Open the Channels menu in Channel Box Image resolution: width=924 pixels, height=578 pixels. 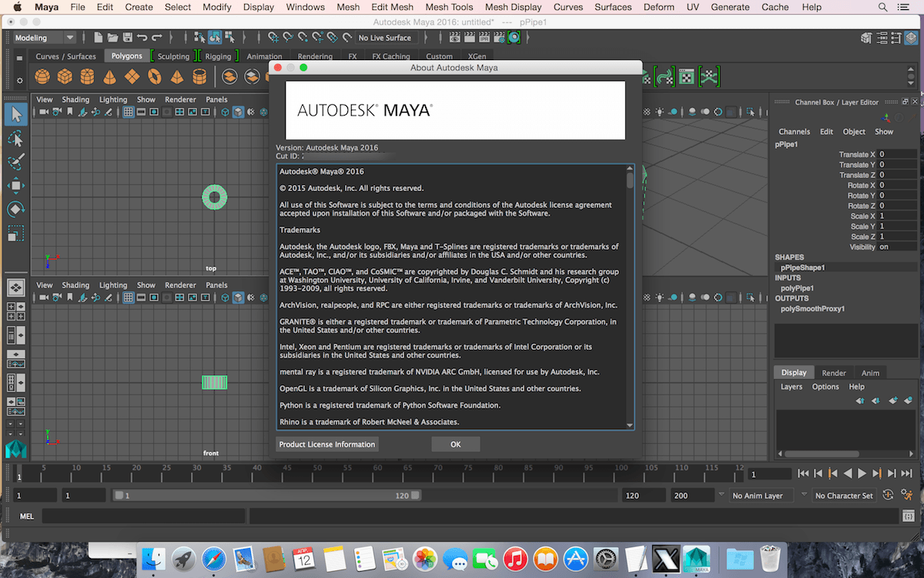click(794, 132)
